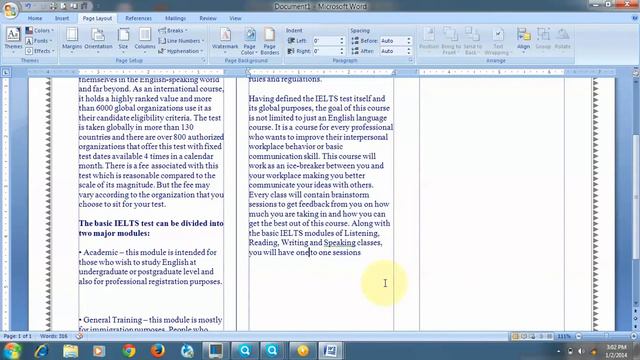Open the theme Colors dropdown
Image resolution: width=640 pixels, height=360 pixels.
point(40,31)
